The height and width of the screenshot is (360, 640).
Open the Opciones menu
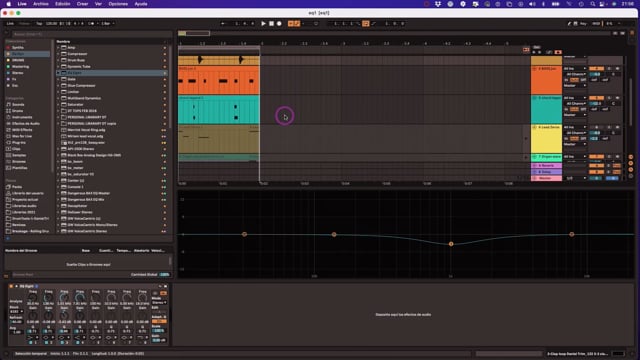pyautogui.click(x=118, y=4)
